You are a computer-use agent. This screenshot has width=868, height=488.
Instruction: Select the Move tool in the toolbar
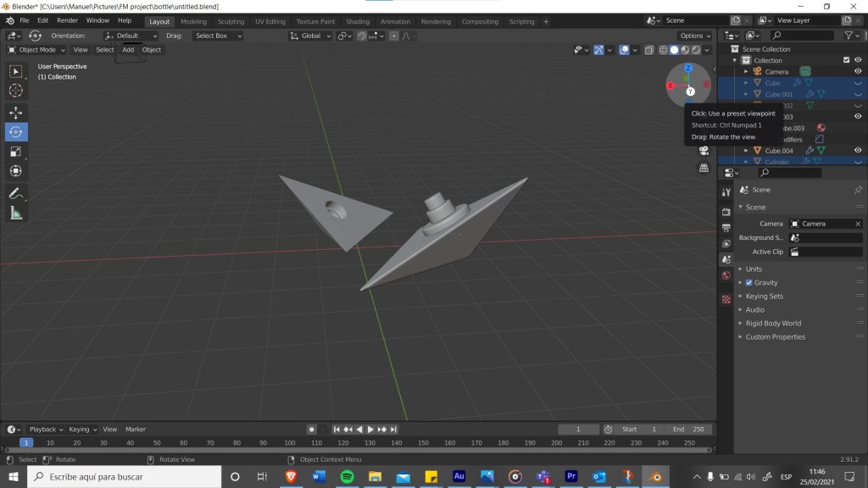16,113
